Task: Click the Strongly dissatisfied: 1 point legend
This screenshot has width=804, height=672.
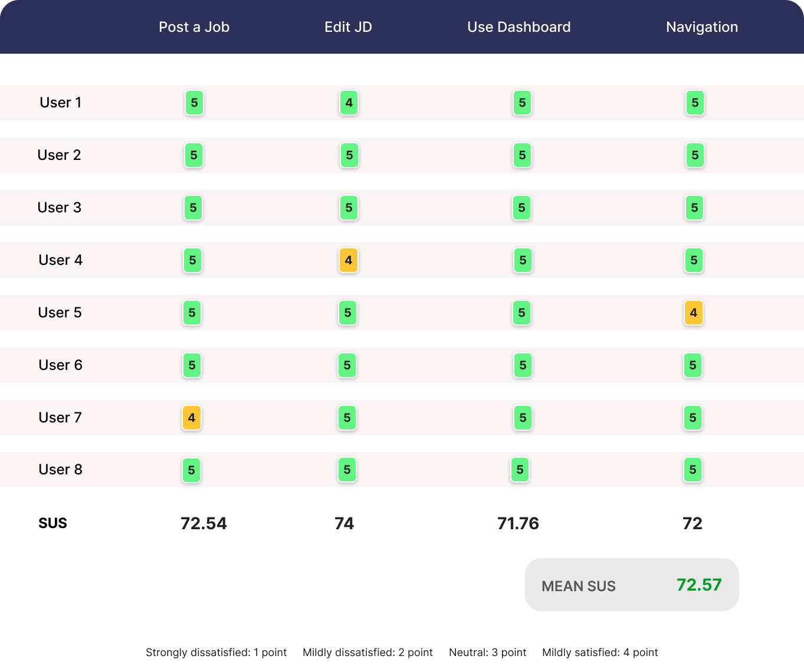Action: (x=216, y=653)
